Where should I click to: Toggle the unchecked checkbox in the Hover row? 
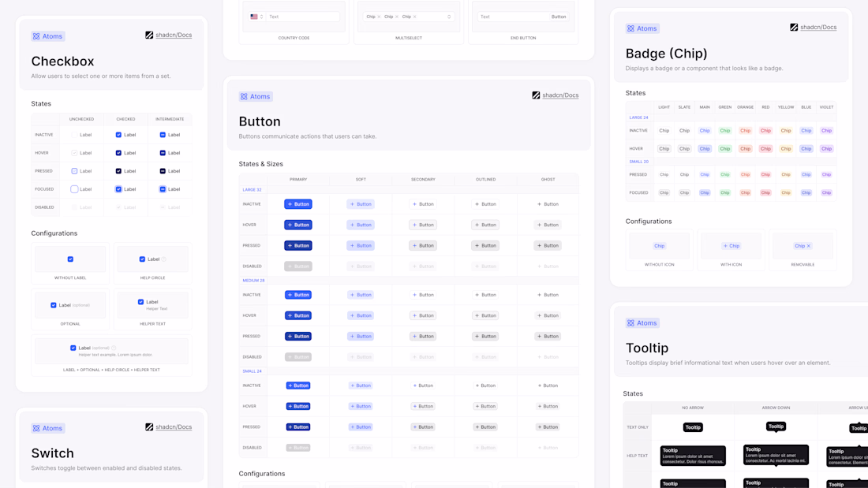click(x=74, y=153)
